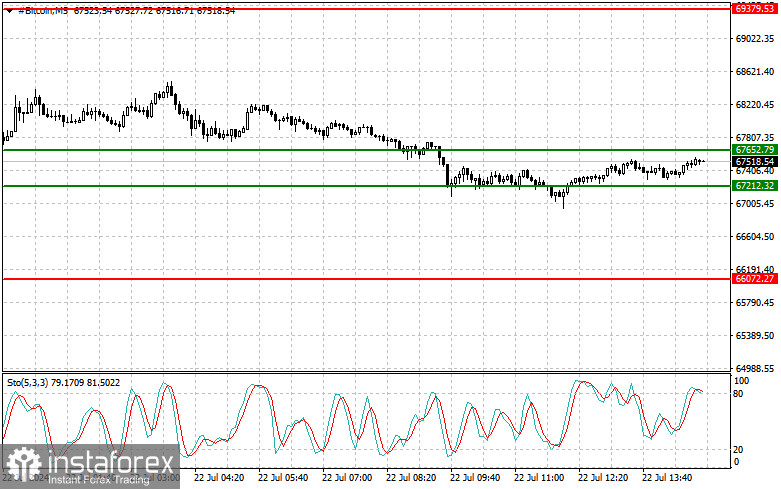The width and height of the screenshot is (781, 489).
Task: Click the #Bitcoin,M5 chart title text
Action: point(43,11)
